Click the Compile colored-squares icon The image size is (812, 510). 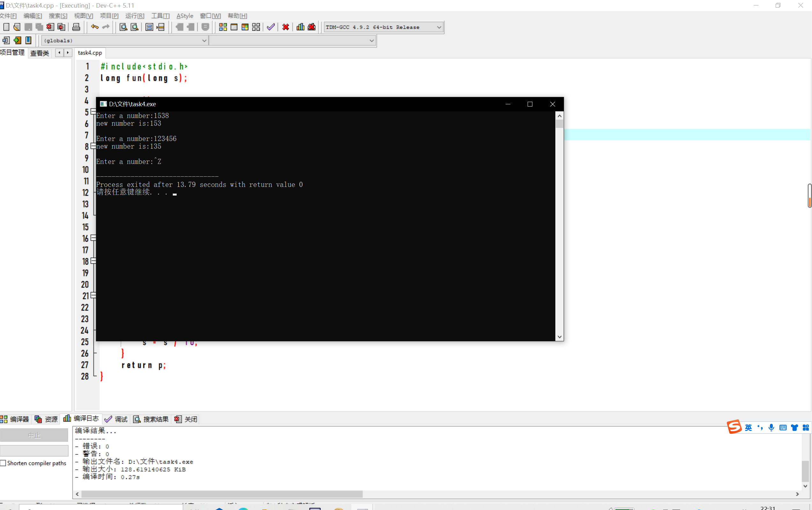click(x=223, y=27)
